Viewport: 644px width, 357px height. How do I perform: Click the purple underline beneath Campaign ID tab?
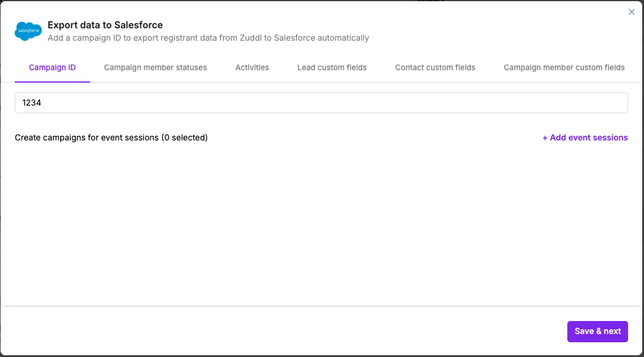pos(52,81)
